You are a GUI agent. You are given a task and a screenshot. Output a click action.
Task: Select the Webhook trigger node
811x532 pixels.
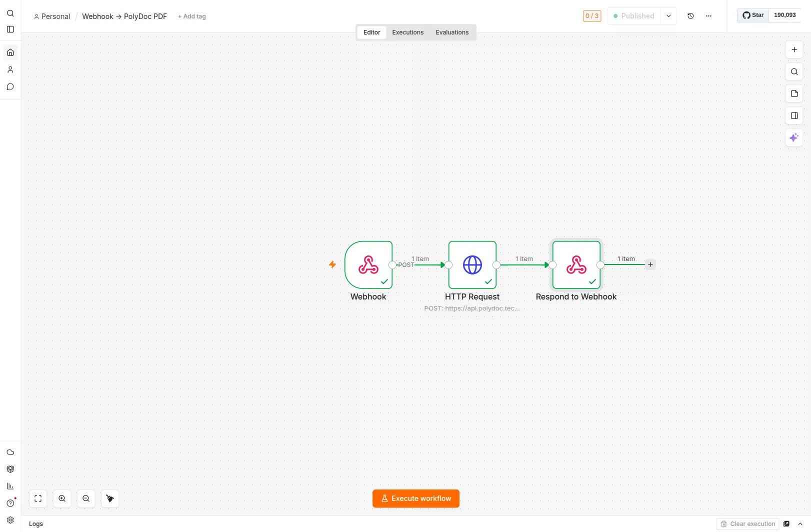(x=368, y=265)
